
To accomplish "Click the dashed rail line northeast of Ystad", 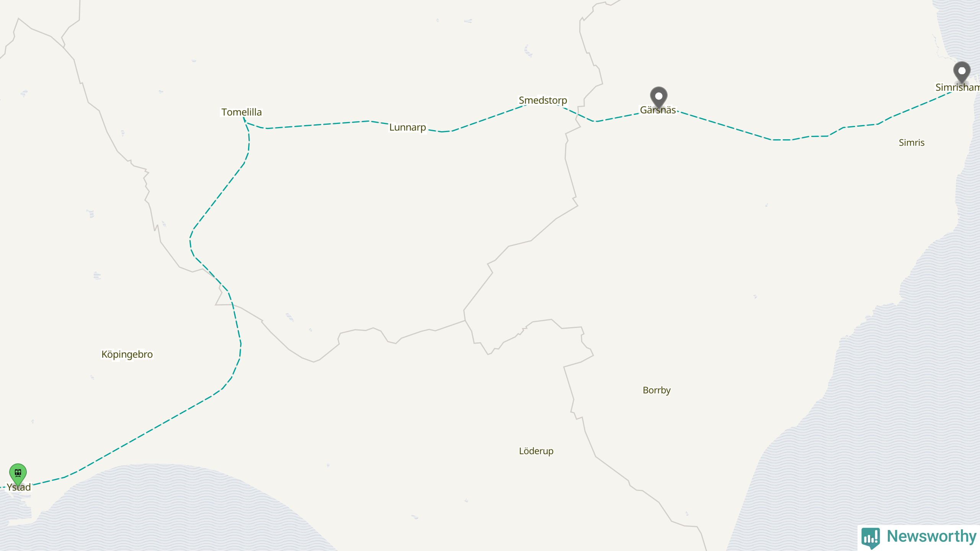I will click(145, 434).
